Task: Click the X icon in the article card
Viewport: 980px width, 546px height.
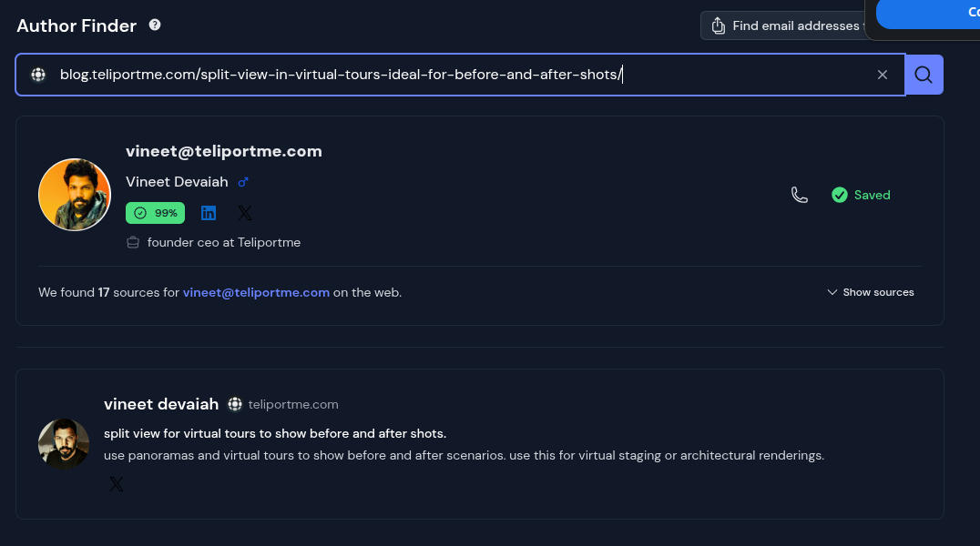Action: (x=117, y=484)
